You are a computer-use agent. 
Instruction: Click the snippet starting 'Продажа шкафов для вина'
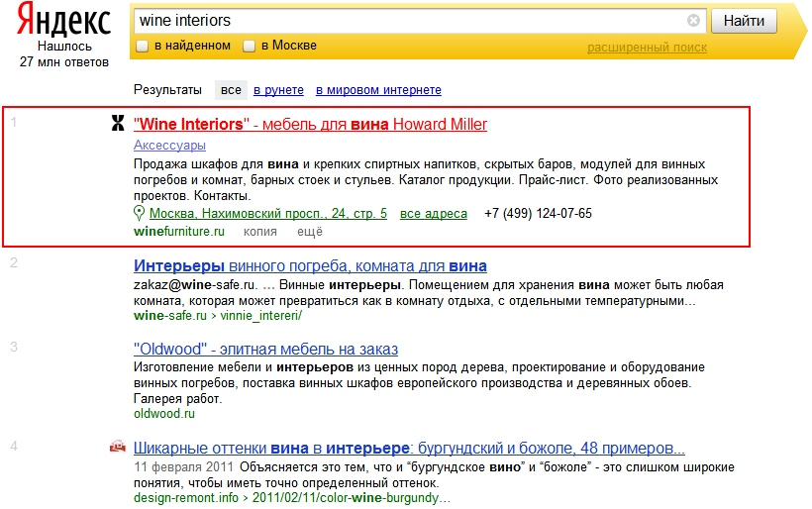coord(426,180)
